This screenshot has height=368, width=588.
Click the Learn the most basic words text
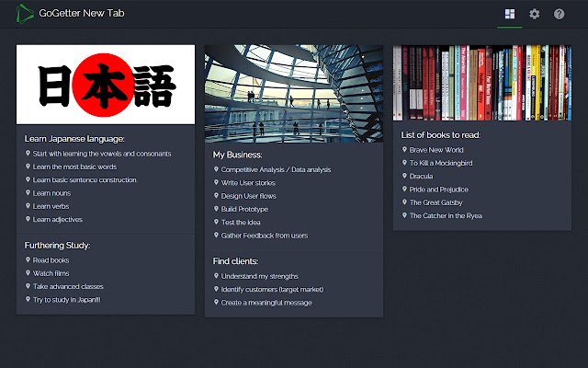[74, 167]
